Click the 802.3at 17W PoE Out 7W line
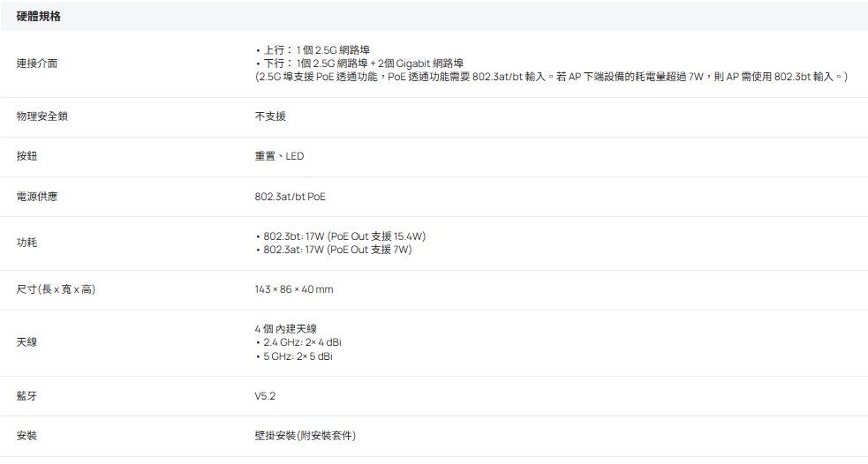868x464 pixels. [337, 250]
